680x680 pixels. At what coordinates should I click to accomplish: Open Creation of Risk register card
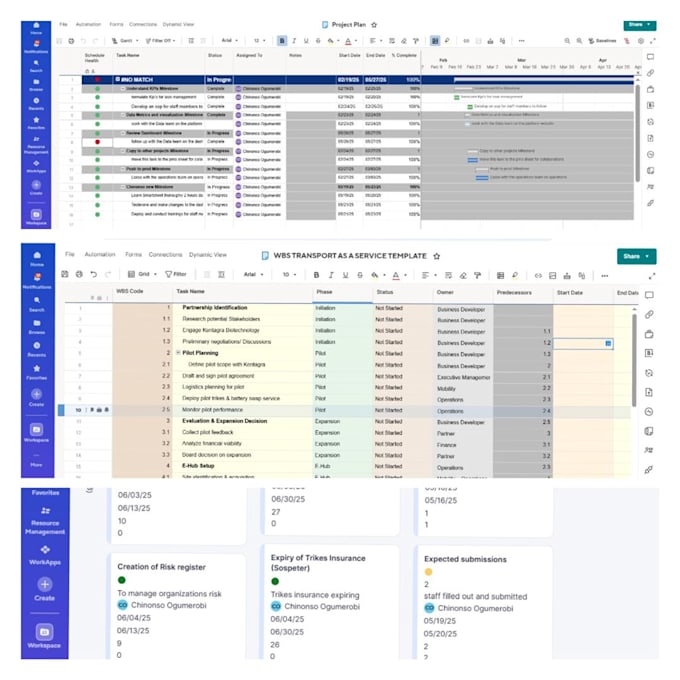[x=177, y=606]
